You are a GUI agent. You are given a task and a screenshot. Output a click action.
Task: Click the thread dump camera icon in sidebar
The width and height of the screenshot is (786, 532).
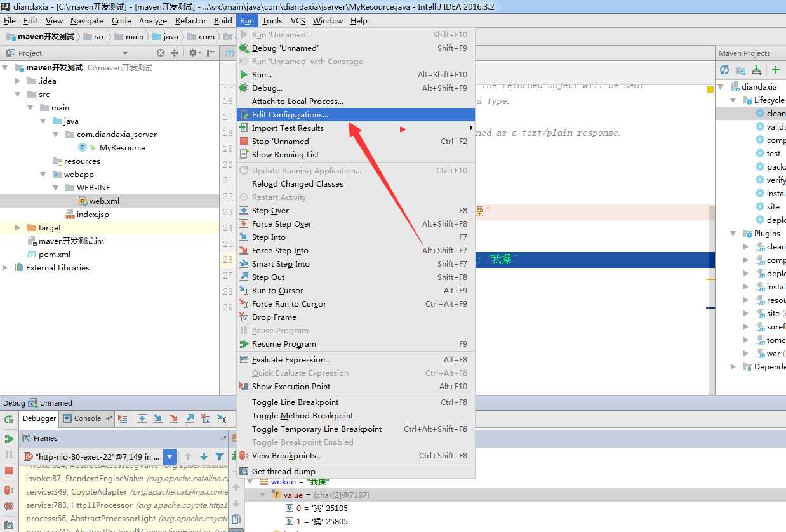[x=9, y=524]
